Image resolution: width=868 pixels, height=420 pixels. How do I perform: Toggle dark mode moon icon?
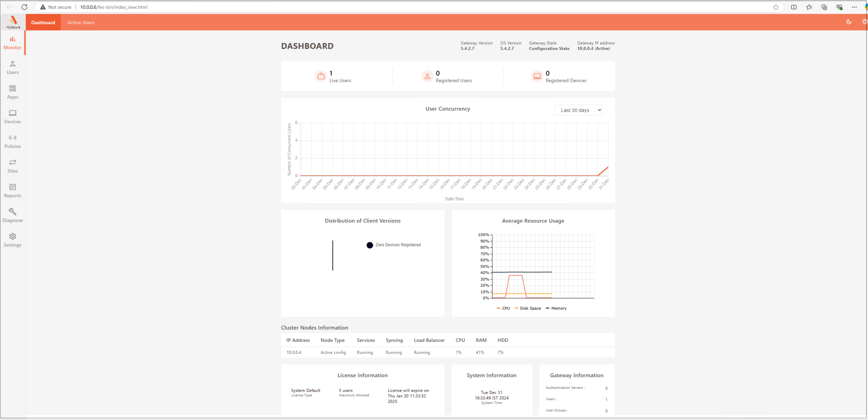click(x=849, y=22)
